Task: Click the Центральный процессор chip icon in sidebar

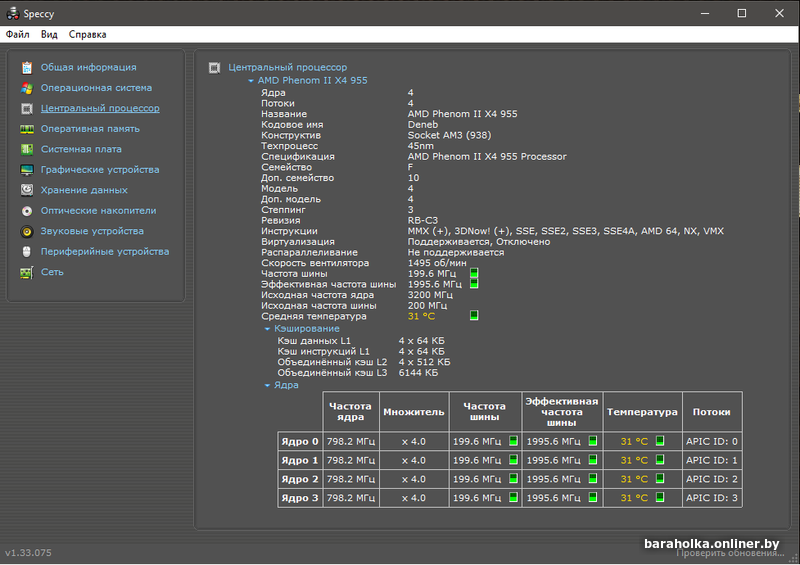Action: (27, 108)
